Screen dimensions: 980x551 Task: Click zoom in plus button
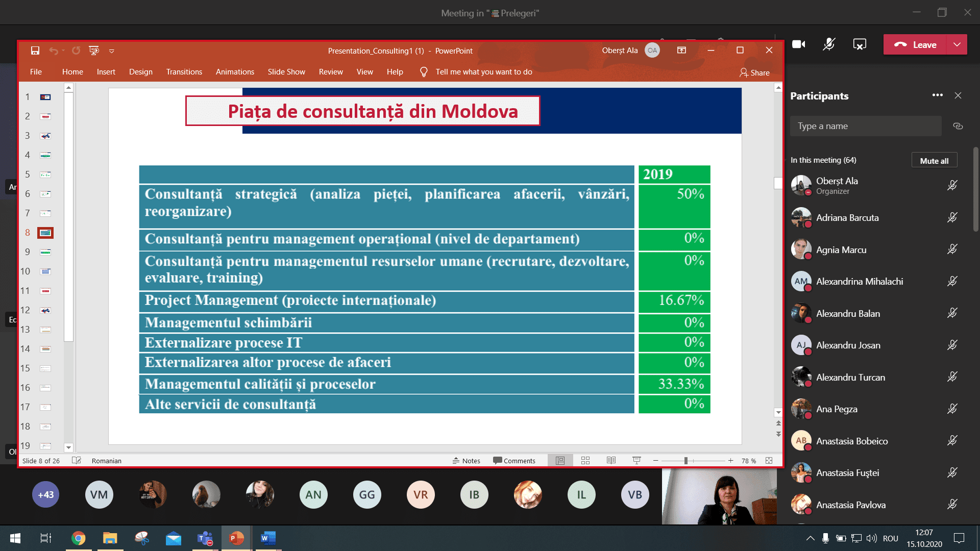point(731,461)
